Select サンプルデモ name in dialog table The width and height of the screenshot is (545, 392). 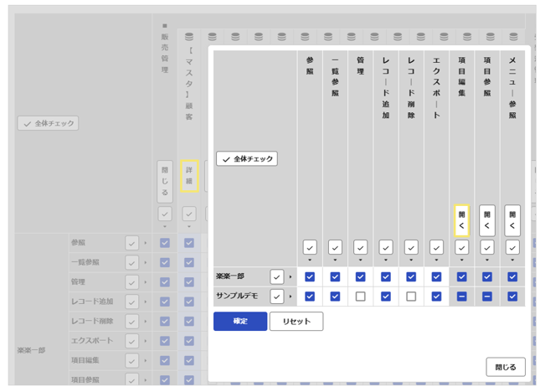[237, 296]
